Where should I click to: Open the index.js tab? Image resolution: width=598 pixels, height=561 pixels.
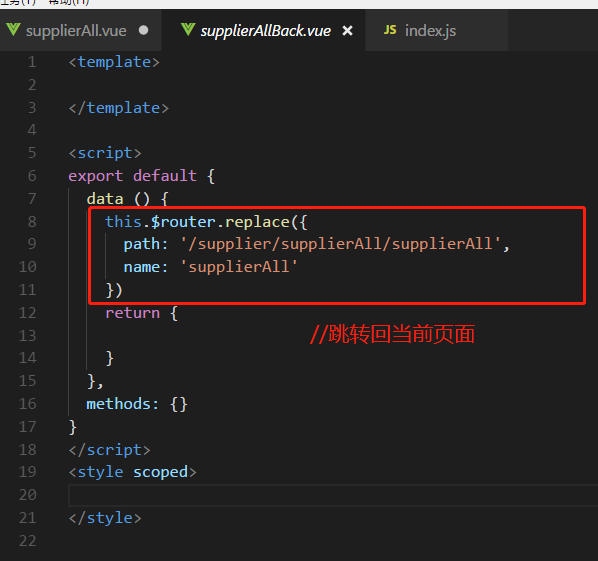(431, 31)
